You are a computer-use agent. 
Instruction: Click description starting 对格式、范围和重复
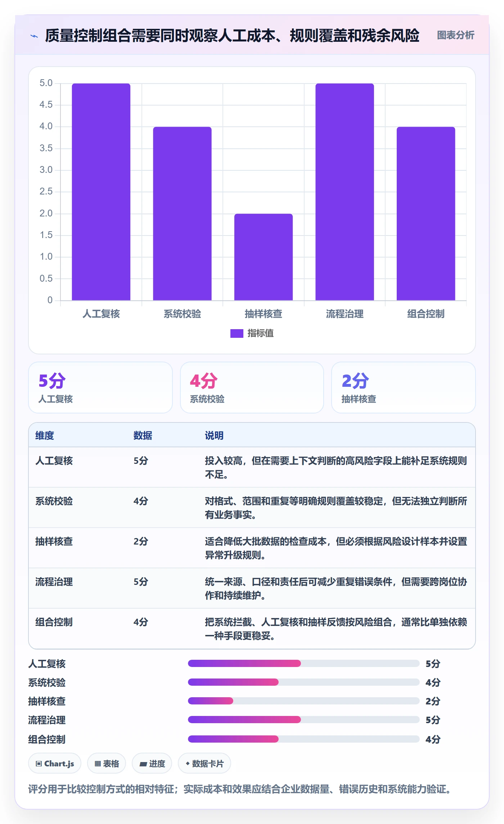coord(336,508)
